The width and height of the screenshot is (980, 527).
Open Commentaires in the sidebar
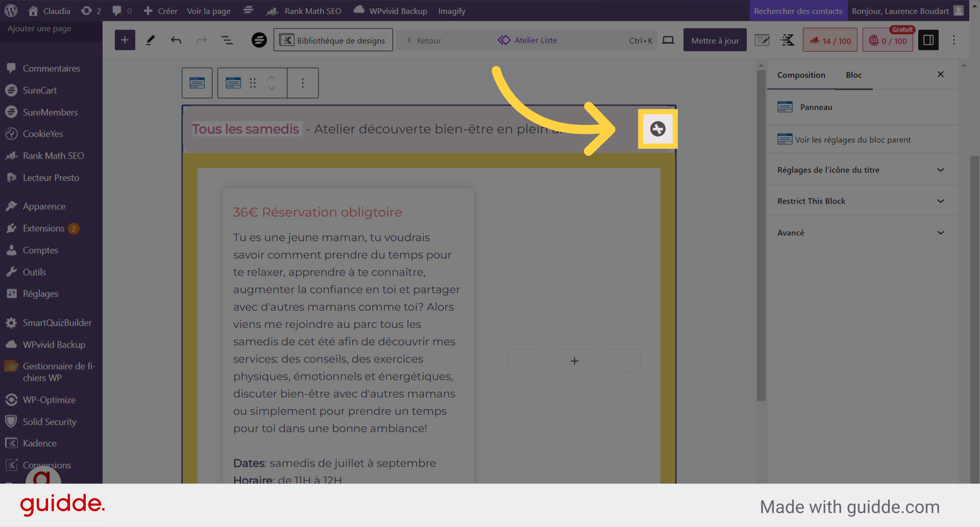tap(51, 68)
